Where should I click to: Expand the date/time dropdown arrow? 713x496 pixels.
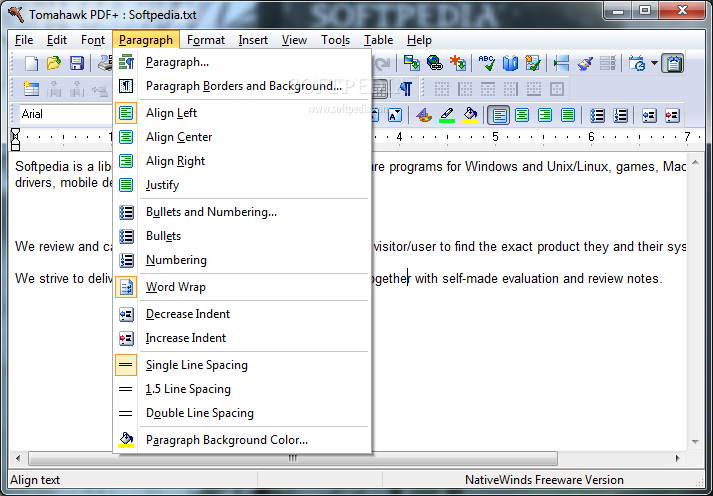click(x=654, y=63)
